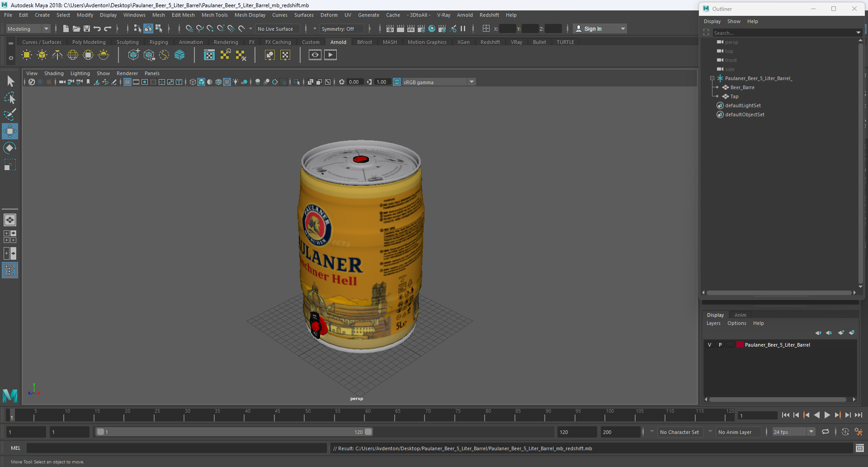The width and height of the screenshot is (868, 467).
Task: Toggle loop playback icon
Action: pos(826,432)
